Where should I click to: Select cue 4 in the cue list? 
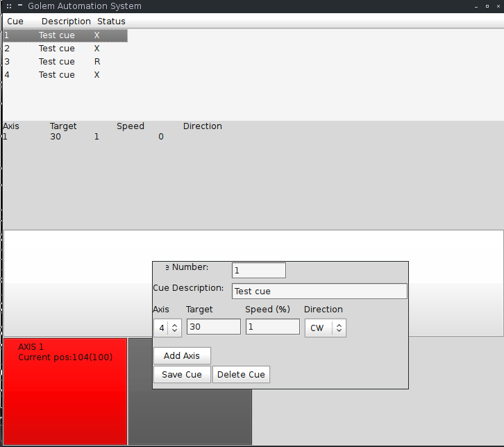click(x=65, y=75)
